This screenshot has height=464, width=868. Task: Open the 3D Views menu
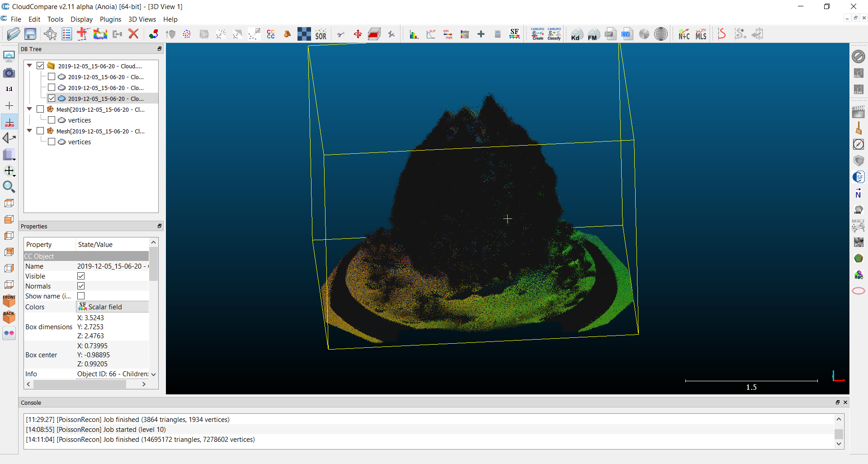[x=142, y=19]
